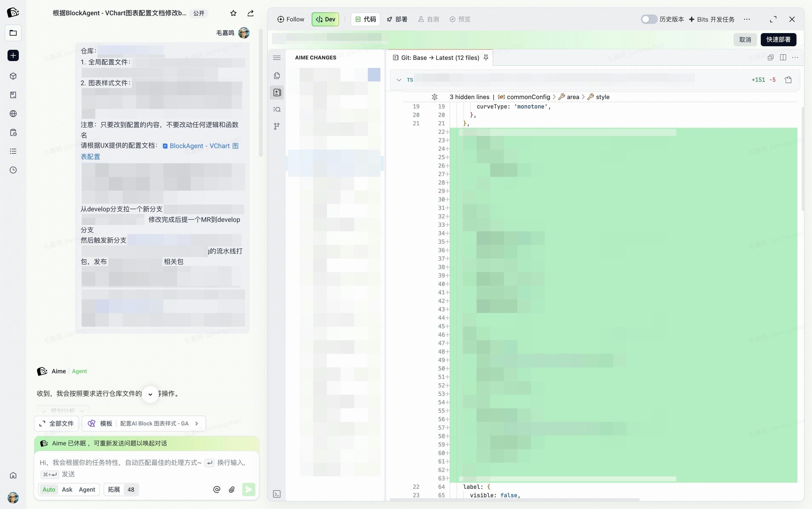The image size is (812, 509).
Task: Open the terminal icon at bottom of activity bar
Action: pos(277,494)
